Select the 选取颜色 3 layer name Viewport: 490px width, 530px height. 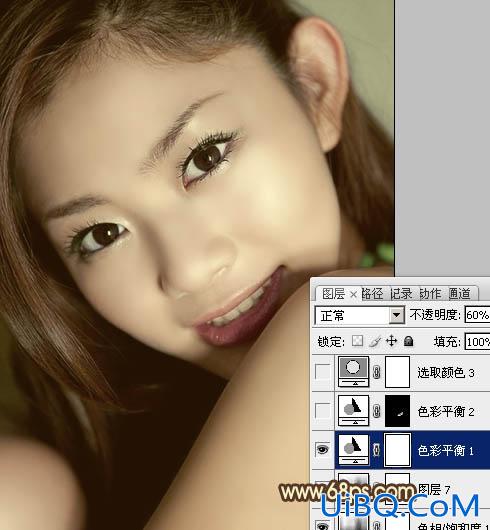pyautogui.click(x=446, y=373)
